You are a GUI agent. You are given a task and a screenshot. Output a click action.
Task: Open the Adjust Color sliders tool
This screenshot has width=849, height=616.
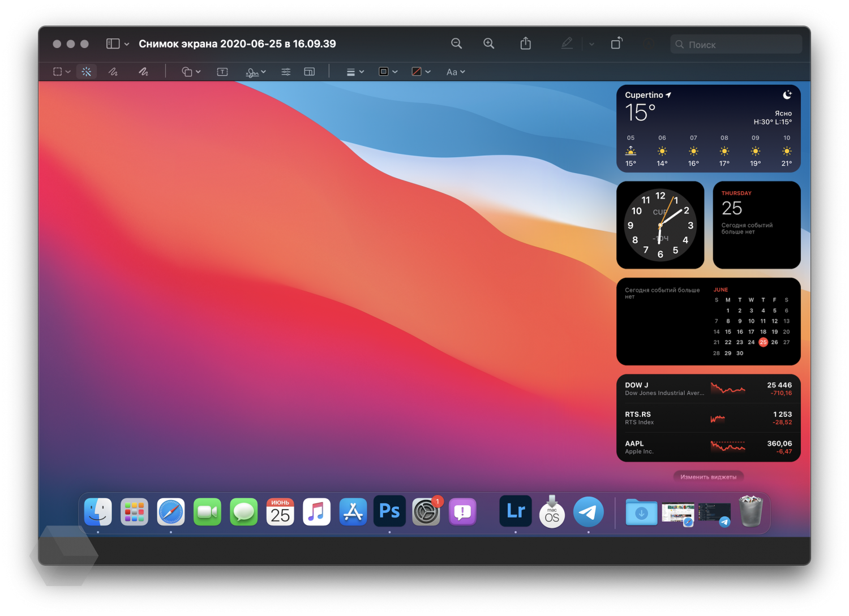[x=286, y=72]
